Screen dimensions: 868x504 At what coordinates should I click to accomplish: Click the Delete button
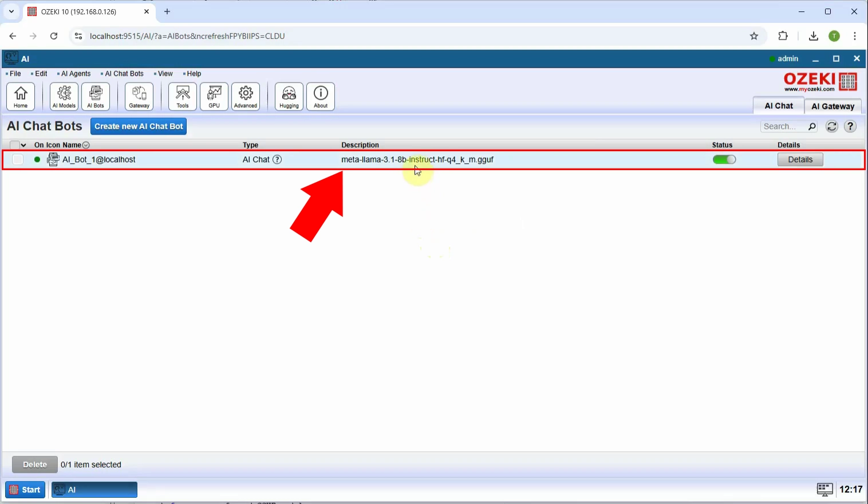point(35,464)
